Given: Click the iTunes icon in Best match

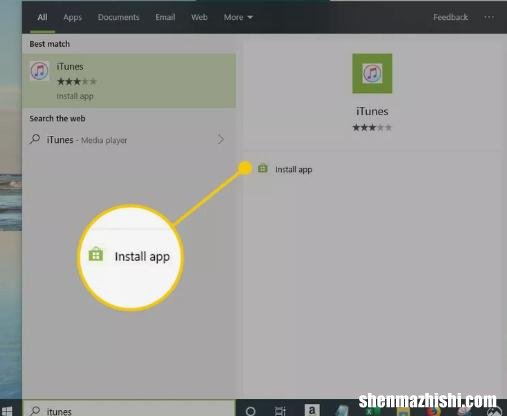Looking at the screenshot, I should click(39, 71).
